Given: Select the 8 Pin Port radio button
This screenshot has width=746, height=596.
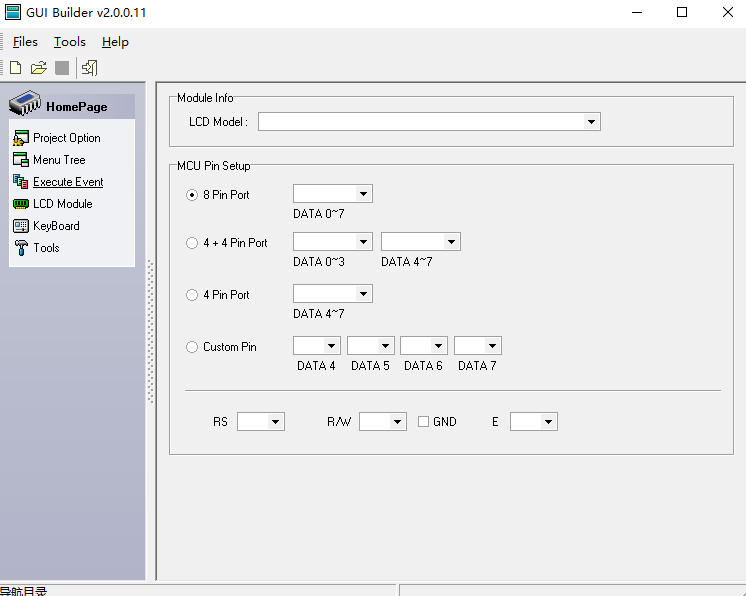Looking at the screenshot, I should click(x=192, y=195).
